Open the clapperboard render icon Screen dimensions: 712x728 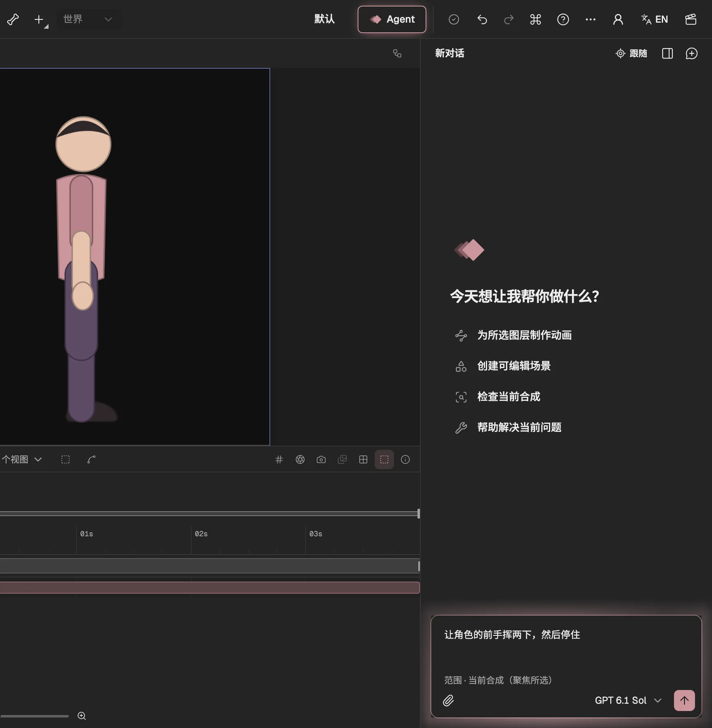[691, 19]
